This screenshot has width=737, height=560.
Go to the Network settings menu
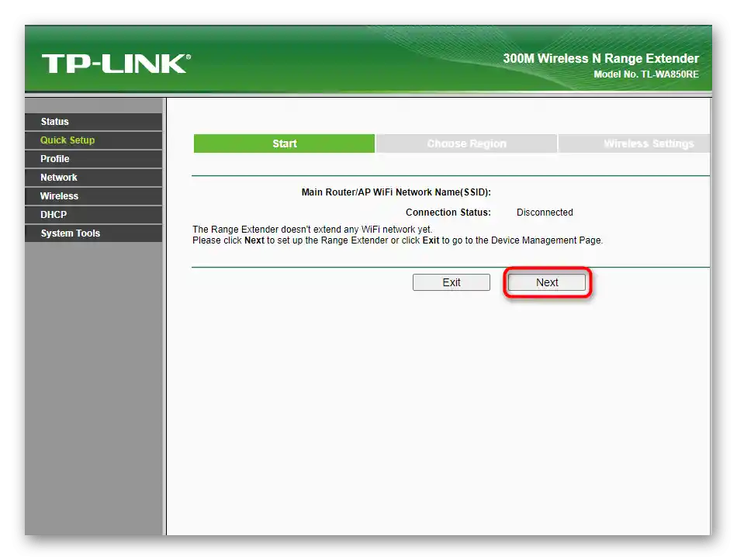click(94, 178)
